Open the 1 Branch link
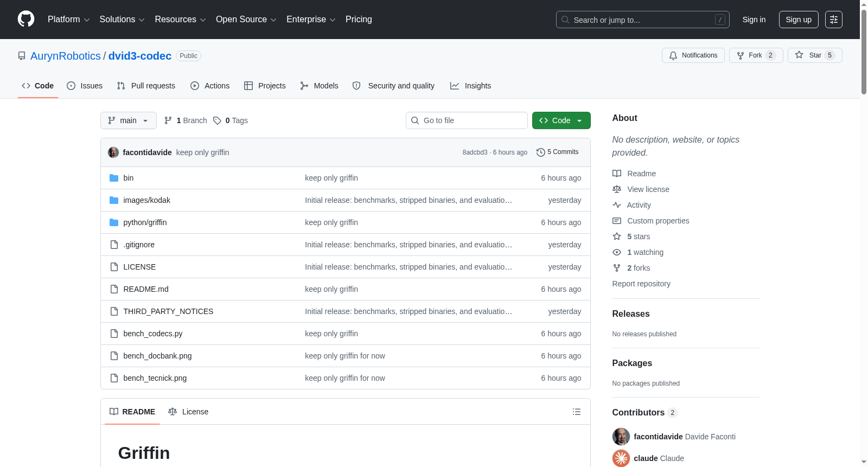 pos(186,120)
